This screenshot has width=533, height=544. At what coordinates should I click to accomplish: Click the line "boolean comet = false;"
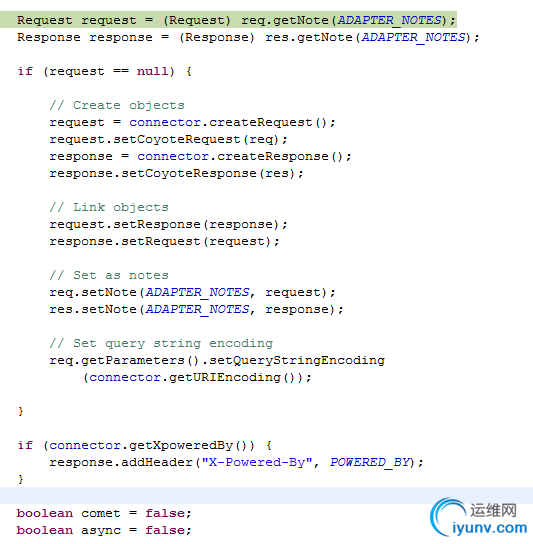[x=104, y=513]
